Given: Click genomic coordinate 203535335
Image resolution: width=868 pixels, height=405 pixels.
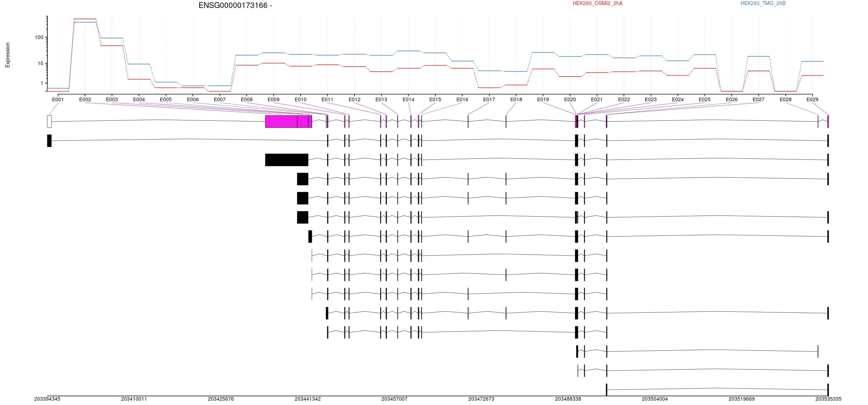Looking at the screenshot, I should pos(828,399).
